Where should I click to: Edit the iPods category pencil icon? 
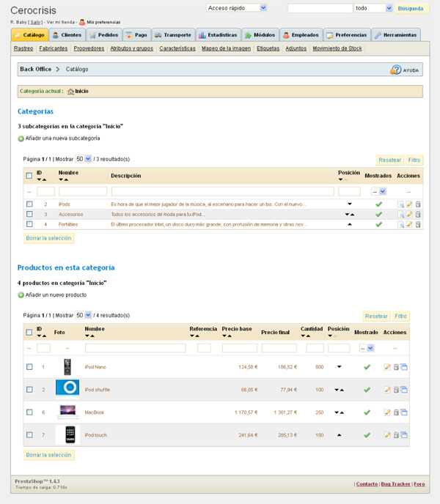[x=409, y=204]
